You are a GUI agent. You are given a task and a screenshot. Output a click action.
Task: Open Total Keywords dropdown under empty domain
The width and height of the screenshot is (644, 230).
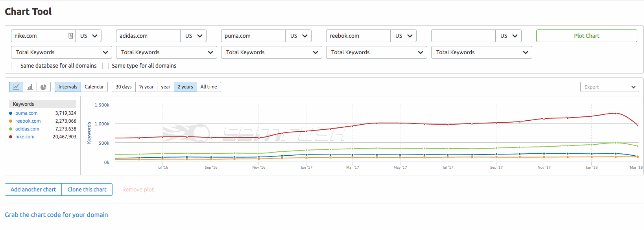coord(482,52)
